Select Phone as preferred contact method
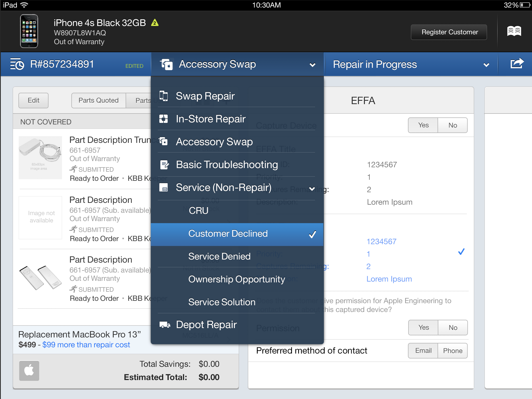The width and height of the screenshot is (532, 399). point(453,351)
